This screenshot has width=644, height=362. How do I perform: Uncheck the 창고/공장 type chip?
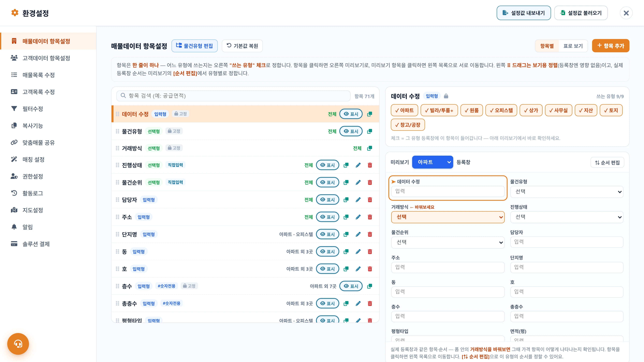tap(408, 125)
